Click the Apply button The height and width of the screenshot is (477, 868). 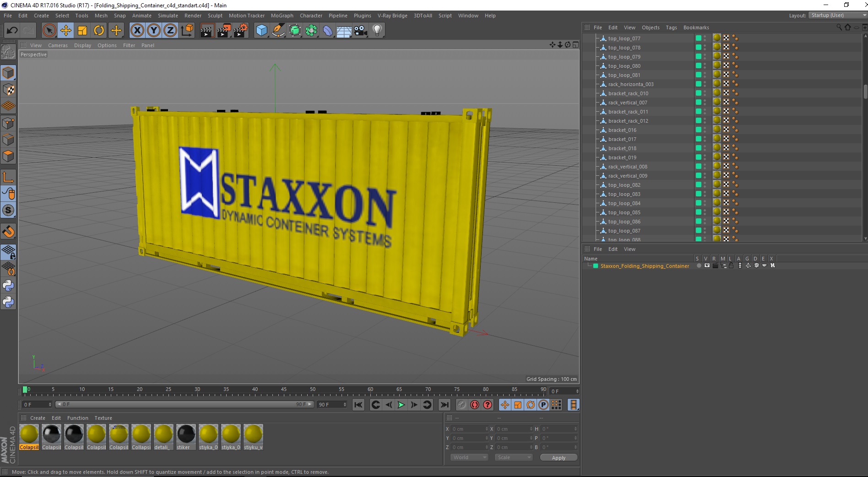click(559, 457)
